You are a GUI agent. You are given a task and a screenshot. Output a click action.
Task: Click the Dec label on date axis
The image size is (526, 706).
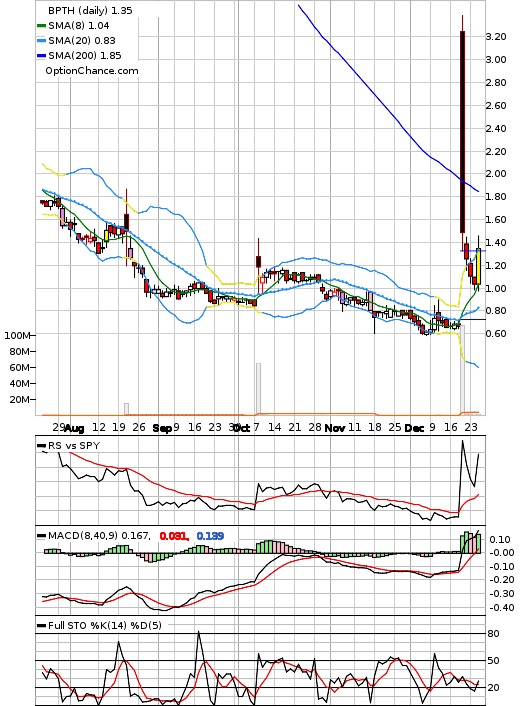pyautogui.click(x=414, y=428)
